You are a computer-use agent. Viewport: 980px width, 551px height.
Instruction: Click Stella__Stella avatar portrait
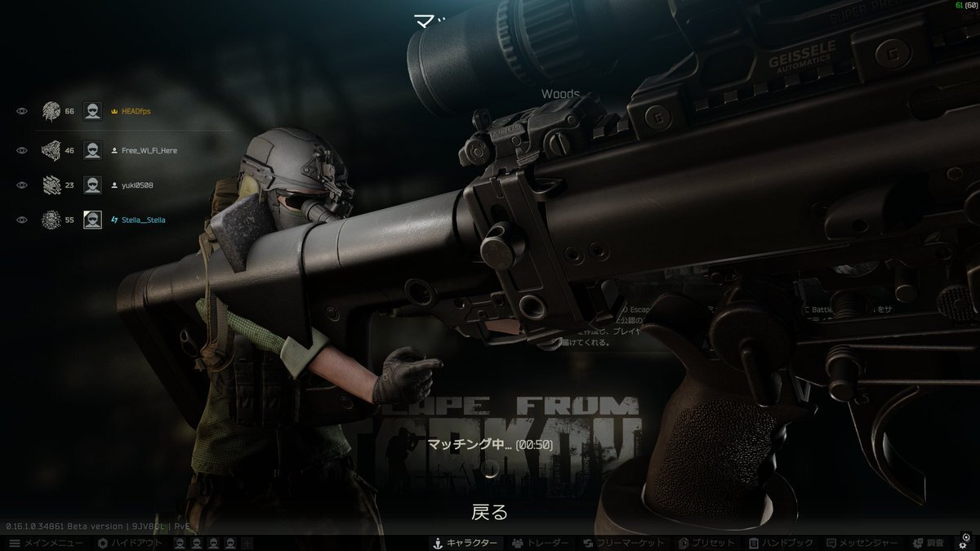(x=92, y=220)
